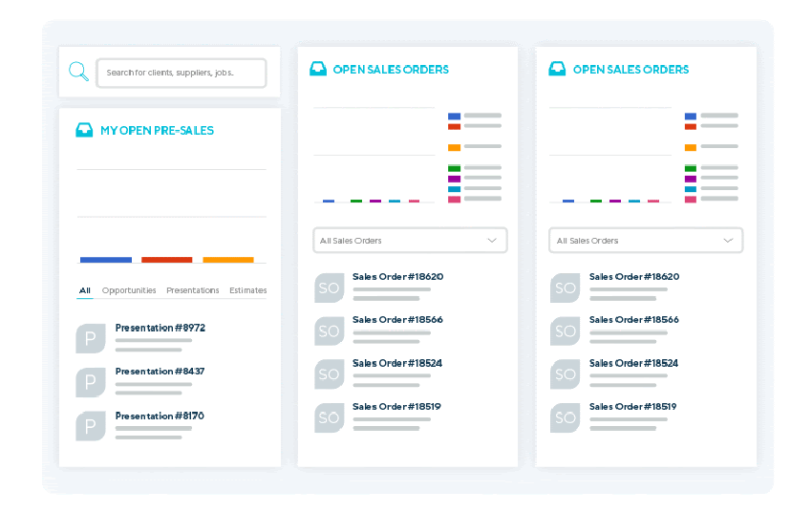Click small green bar in middle sales orders chart

tap(356, 201)
